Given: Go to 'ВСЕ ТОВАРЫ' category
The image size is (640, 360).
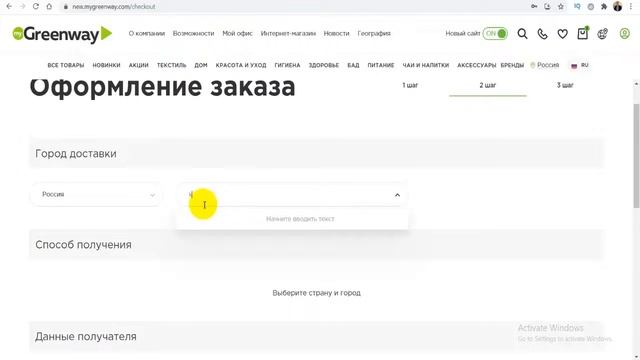Looking at the screenshot, I should tap(66, 65).
